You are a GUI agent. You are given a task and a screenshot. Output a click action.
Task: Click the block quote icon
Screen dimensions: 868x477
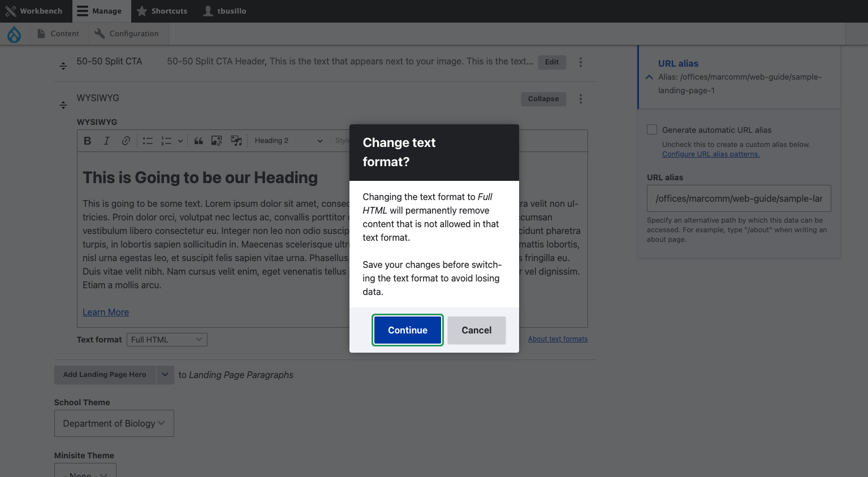pos(198,141)
